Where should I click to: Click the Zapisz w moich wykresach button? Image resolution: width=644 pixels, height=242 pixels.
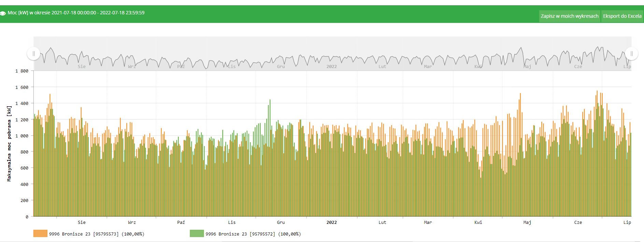[x=570, y=16]
